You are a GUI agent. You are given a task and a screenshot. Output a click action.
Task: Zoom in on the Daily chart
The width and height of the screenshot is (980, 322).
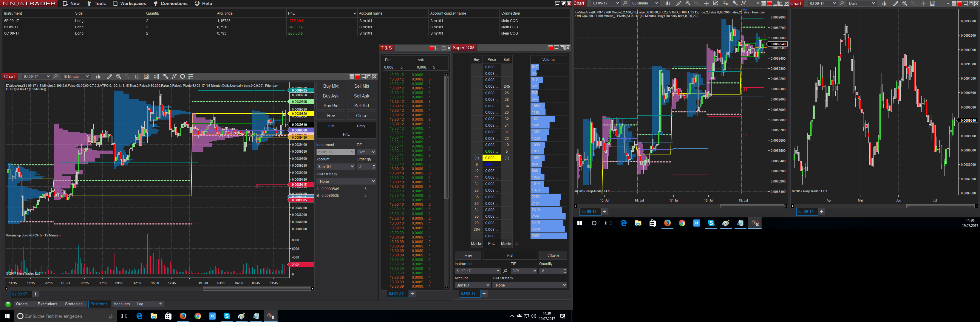pos(905,3)
